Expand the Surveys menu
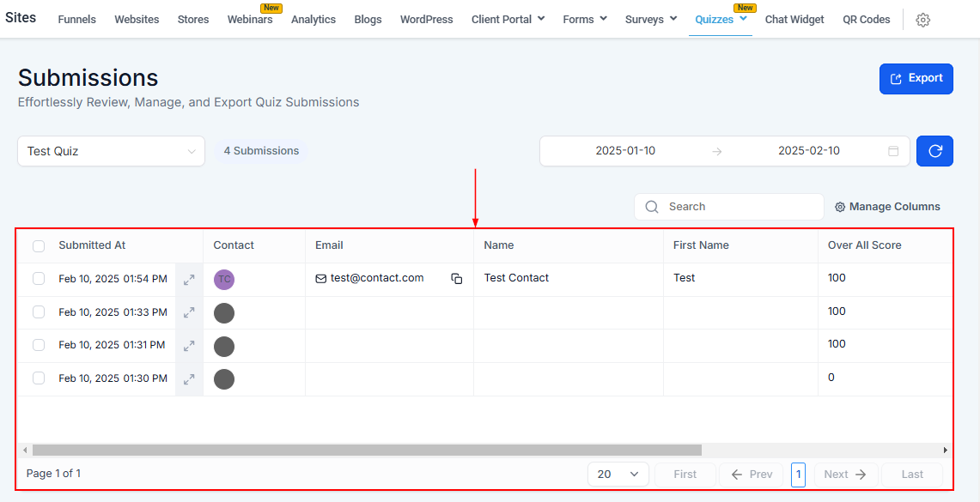This screenshot has height=502, width=980. [651, 20]
